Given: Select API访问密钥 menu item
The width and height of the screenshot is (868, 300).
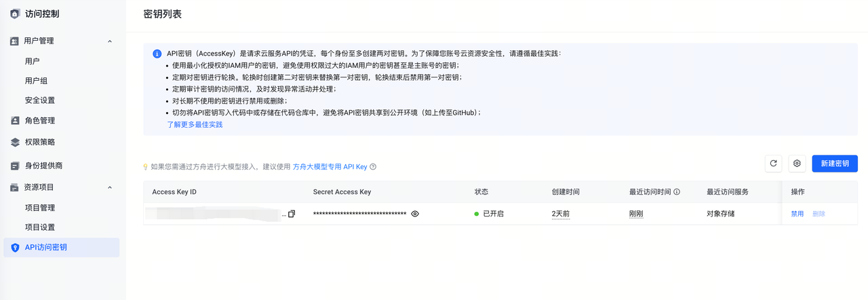Looking at the screenshot, I should click(61, 248).
